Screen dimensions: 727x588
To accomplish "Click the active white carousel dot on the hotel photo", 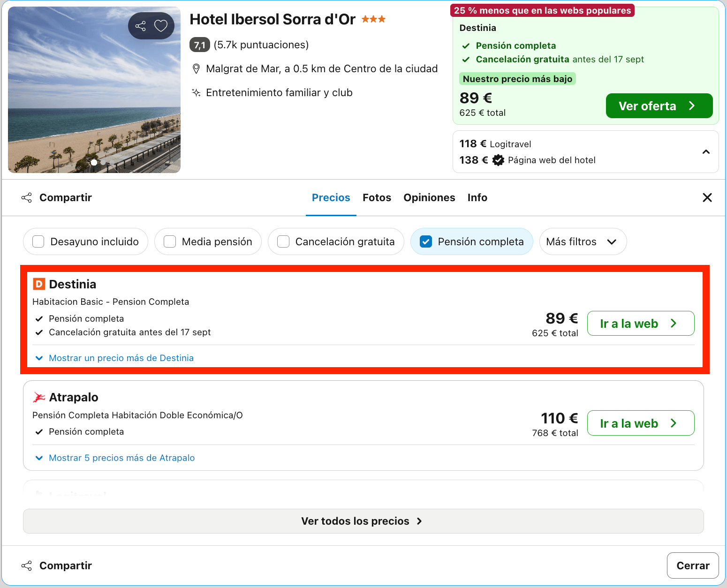I will coord(94,162).
